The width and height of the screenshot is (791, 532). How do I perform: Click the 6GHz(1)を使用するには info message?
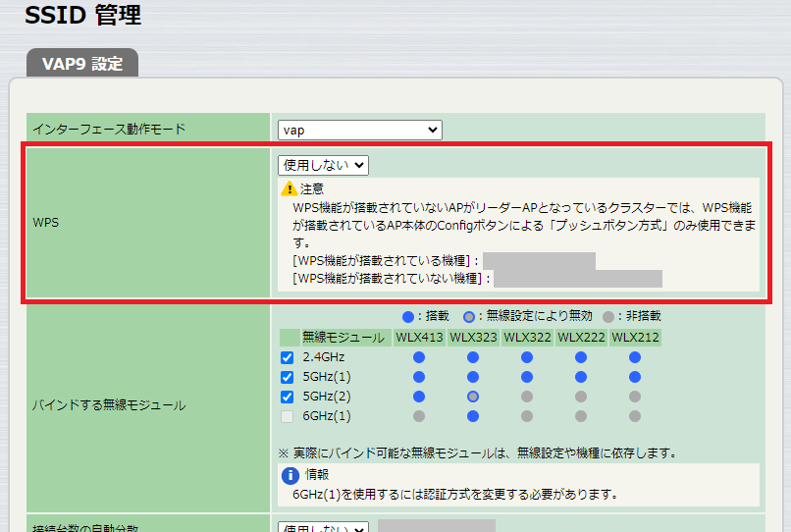[x=456, y=494]
